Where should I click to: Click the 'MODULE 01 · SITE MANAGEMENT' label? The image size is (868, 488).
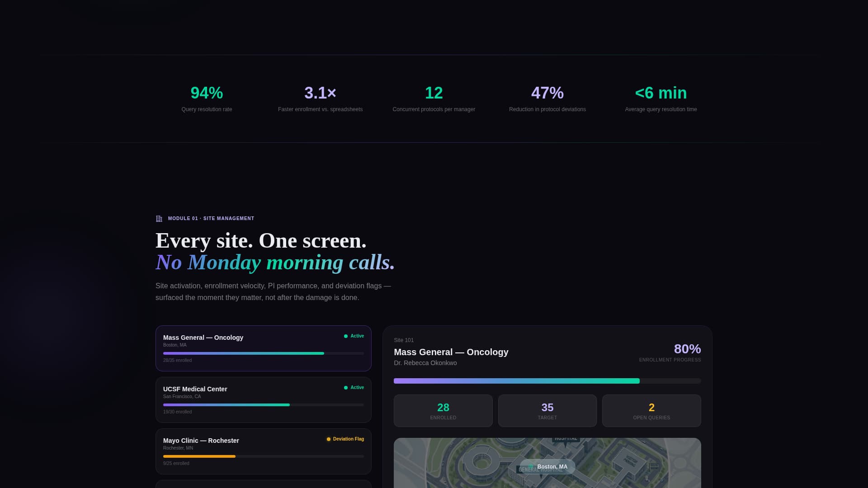(x=211, y=219)
